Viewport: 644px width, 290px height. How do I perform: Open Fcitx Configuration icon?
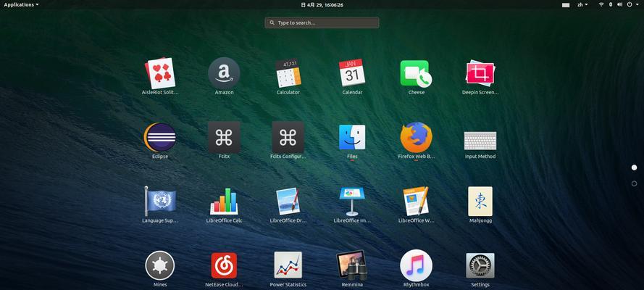288,137
